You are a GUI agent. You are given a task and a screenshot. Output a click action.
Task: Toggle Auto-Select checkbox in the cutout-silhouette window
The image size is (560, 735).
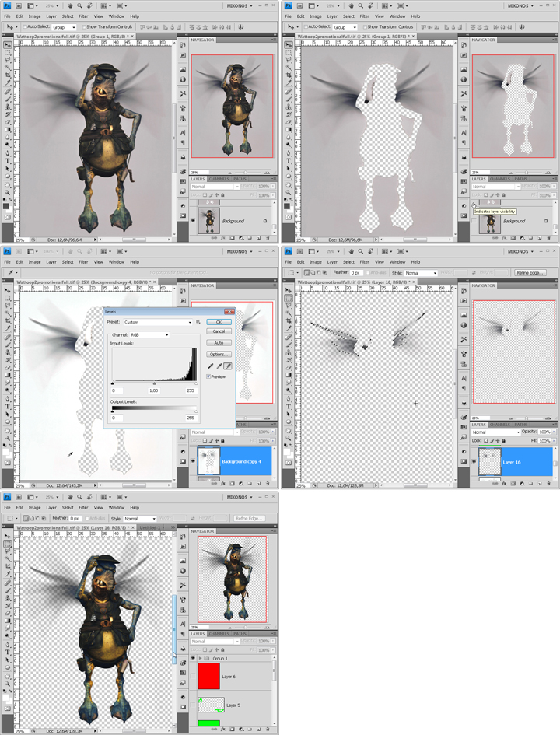click(x=306, y=26)
